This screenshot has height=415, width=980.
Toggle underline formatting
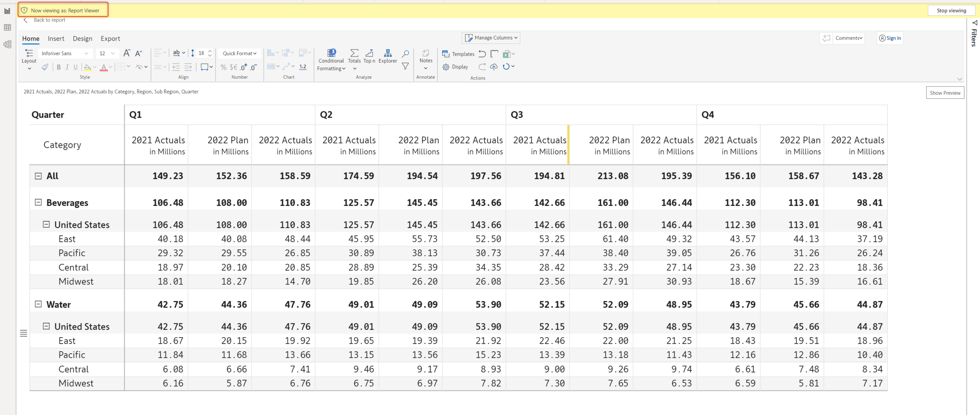75,67
